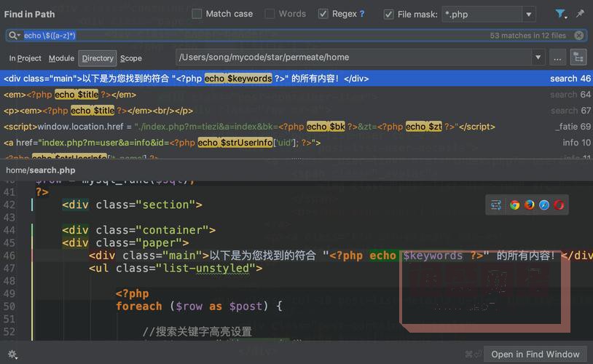The height and width of the screenshot is (364, 593).
Task: Open built-in preview icon in editor
Action: tap(496, 205)
